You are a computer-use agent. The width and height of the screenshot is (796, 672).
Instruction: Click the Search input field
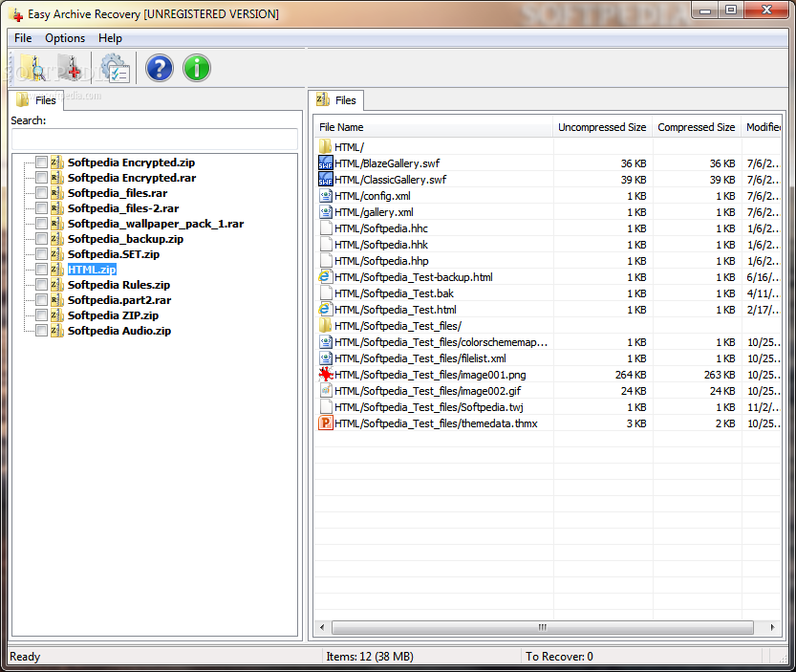pos(155,139)
